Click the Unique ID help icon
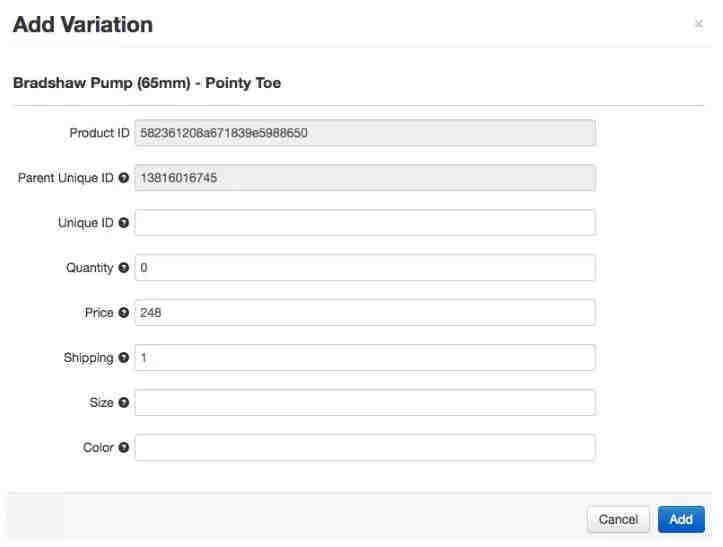The width and height of the screenshot is (723, 547). (x=124, y=223)
